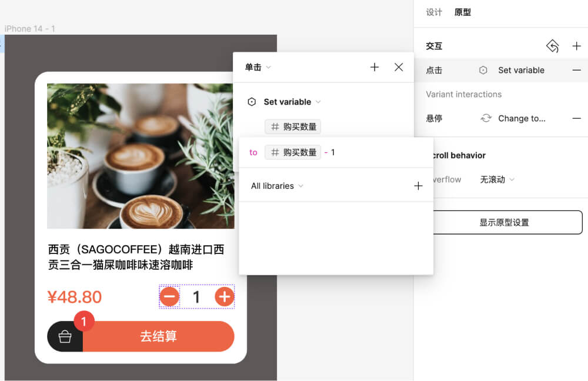Image resolution: width=588 pixels, height=381 pixels.
Task: Click the plus quantity button on card
Action: click(x=224, y=297)
